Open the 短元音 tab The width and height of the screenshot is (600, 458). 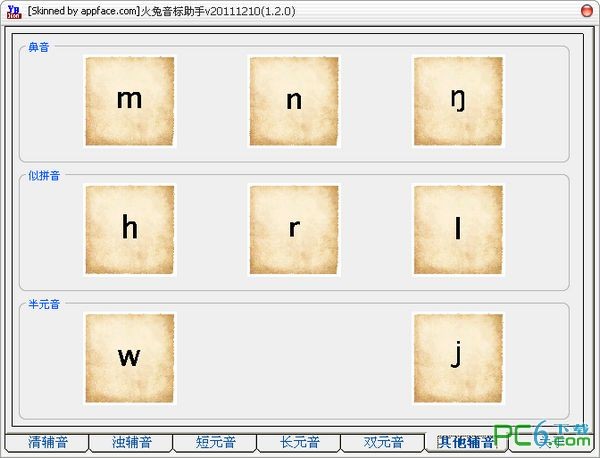(x=215, y=443)
